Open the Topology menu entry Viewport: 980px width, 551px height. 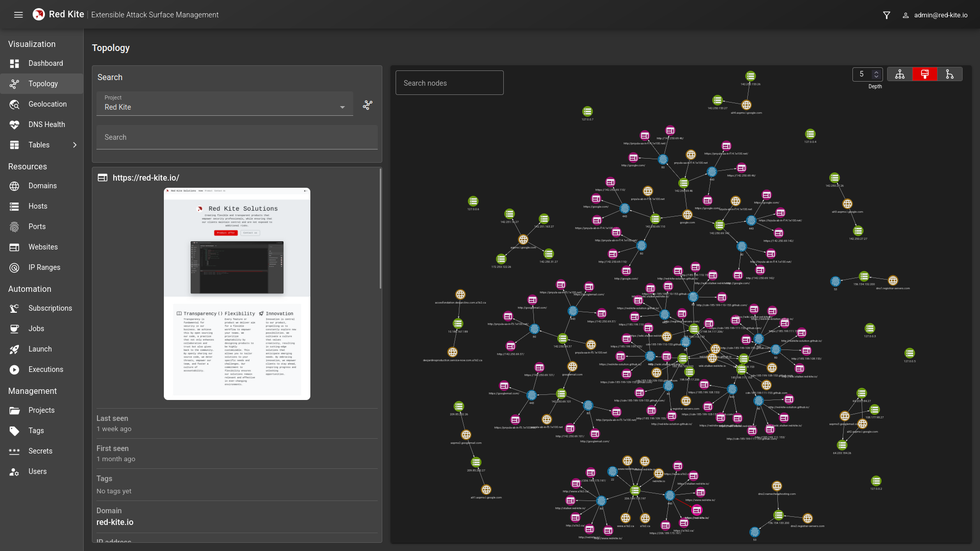(x=43, y=84)
